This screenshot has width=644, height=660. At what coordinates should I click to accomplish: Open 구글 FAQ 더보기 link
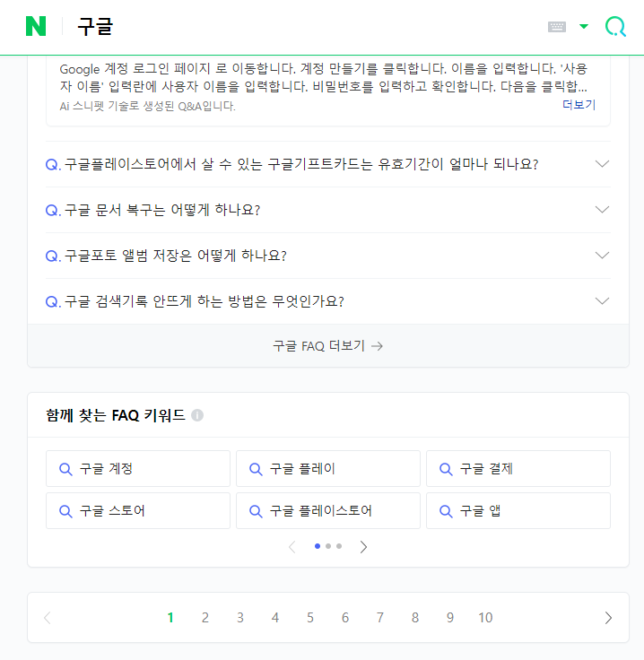[328, 346]
